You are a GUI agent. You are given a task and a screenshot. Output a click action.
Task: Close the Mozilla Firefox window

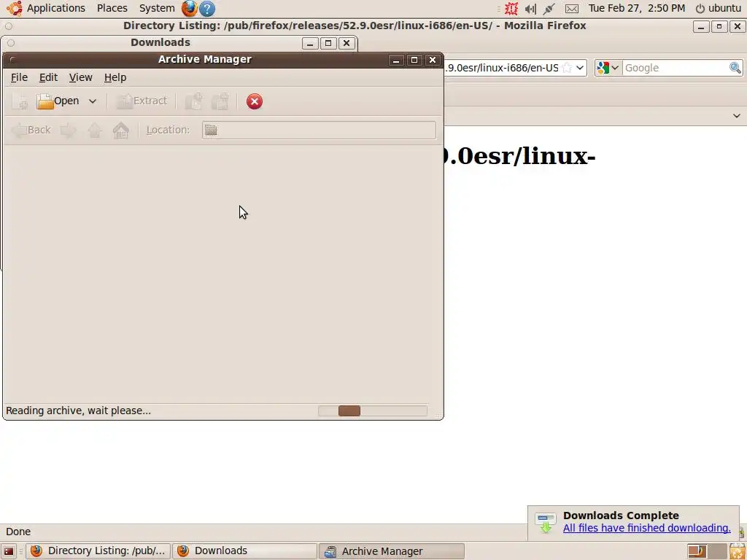pos(737,27)
